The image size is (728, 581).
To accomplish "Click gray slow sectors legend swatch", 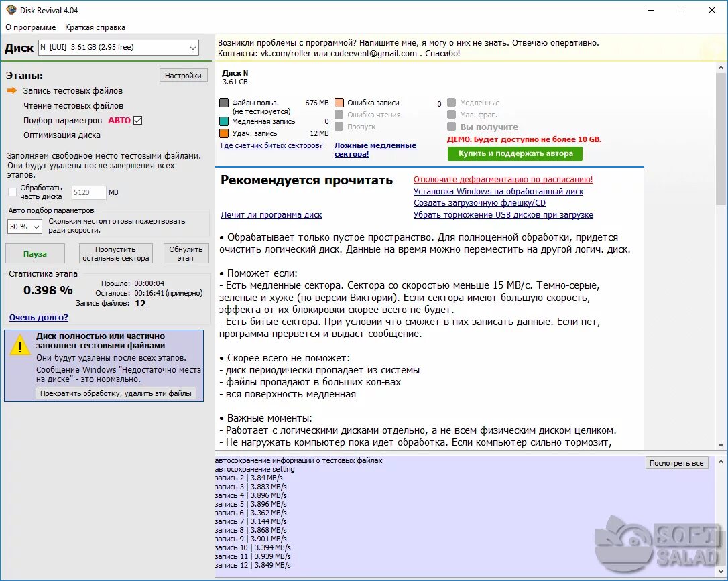I will point(451,102).
